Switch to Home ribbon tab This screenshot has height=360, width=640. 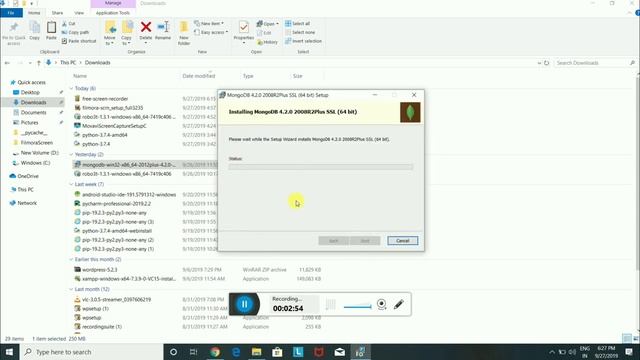coord(34,13)
